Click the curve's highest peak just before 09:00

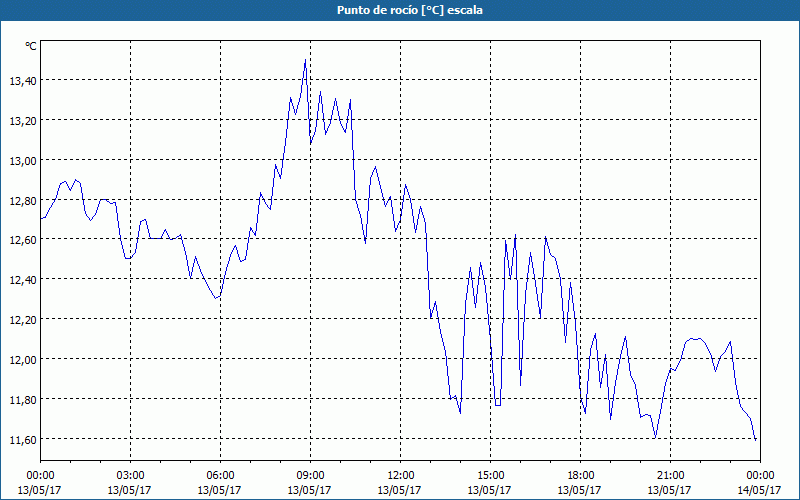[x=305, y=60]
